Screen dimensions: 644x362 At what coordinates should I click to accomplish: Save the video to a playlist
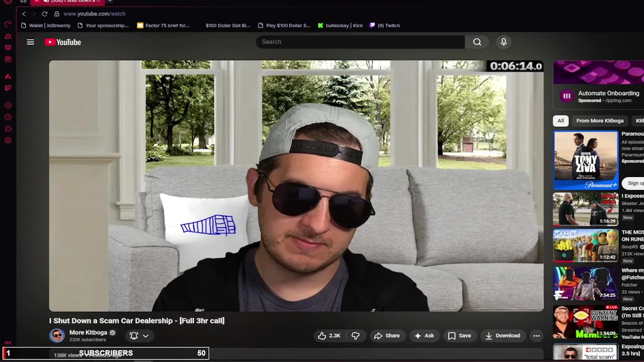pos(459,335)
